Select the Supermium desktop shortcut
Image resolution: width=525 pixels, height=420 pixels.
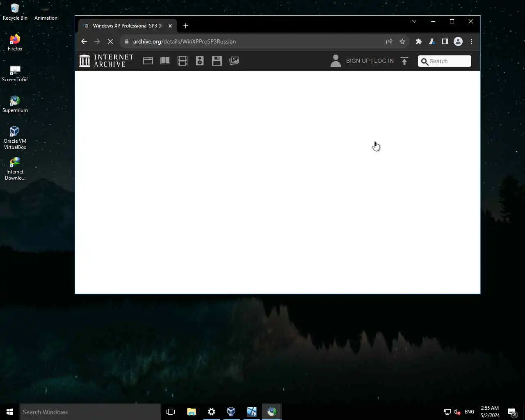15,104
